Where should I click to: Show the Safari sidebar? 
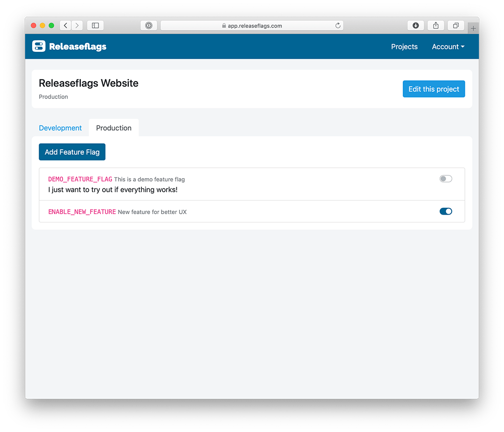click(96, 25)
